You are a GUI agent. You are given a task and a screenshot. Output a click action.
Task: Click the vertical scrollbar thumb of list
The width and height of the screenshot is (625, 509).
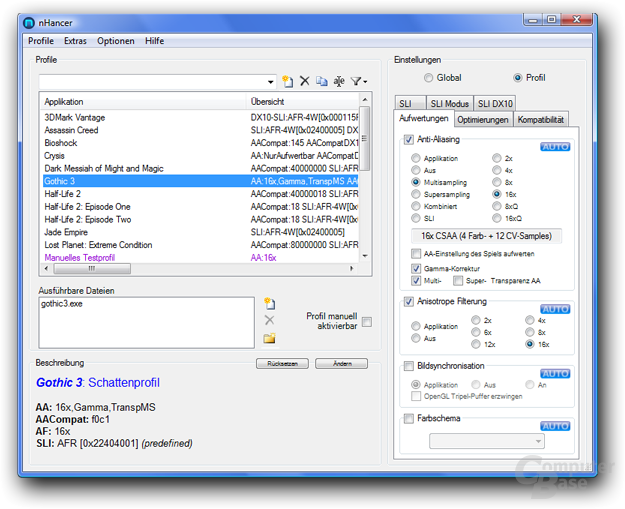coord(365,138)
